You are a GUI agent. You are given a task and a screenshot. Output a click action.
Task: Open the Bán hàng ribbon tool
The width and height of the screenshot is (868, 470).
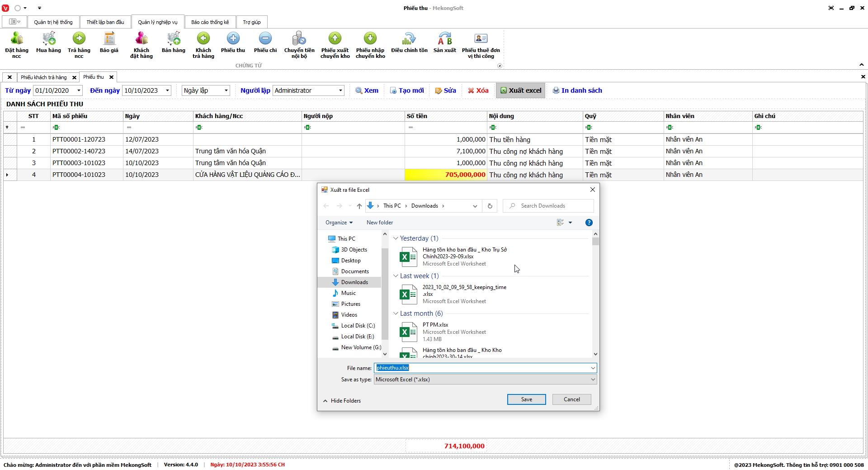coord(174,43)
